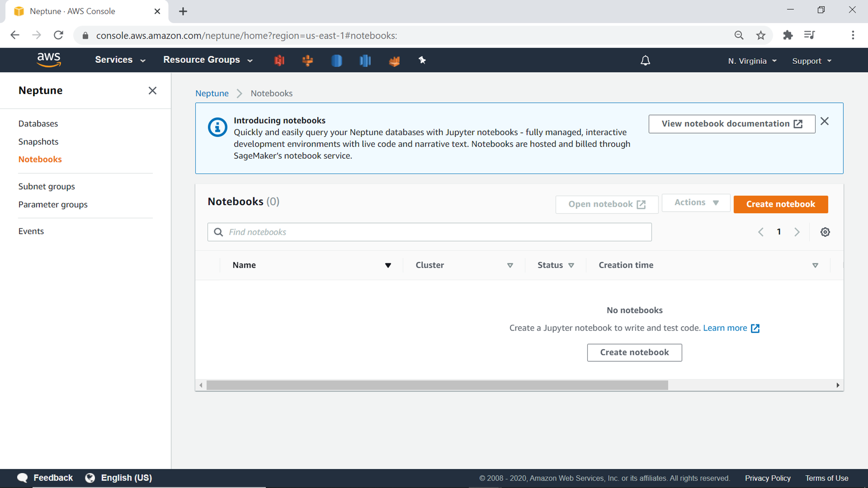Sort table by Name column arrow

[x=388, y=265]
